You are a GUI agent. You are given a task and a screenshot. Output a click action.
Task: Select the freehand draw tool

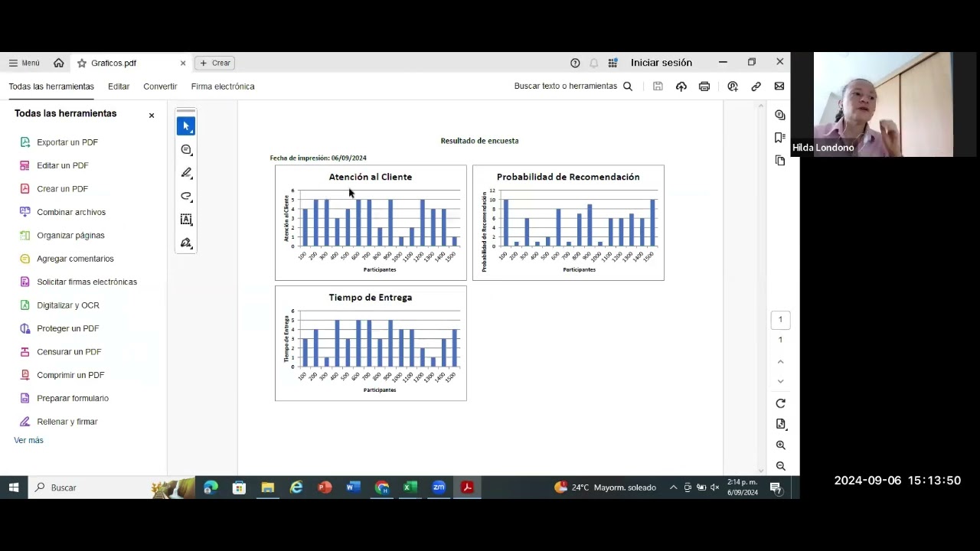coord(186,197)
